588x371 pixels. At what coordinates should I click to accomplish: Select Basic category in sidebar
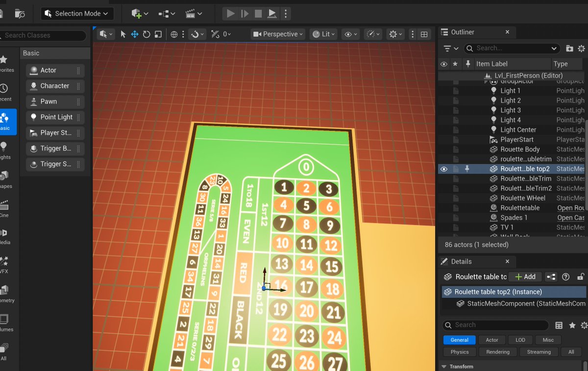[6, 122]
